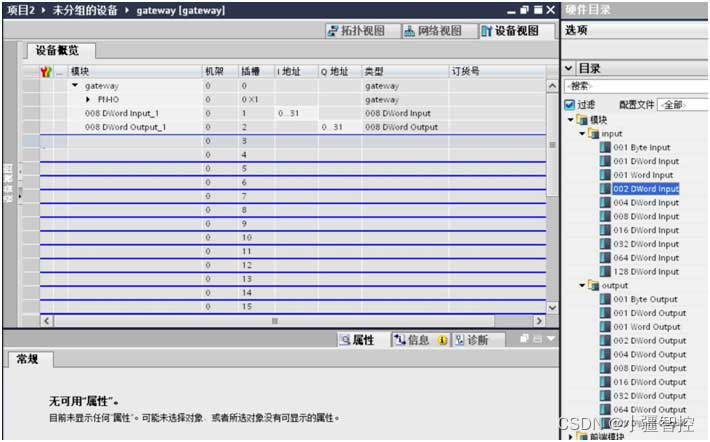Click the 001 Byte Output module icon
710x442 pixels.
(605, 299)
